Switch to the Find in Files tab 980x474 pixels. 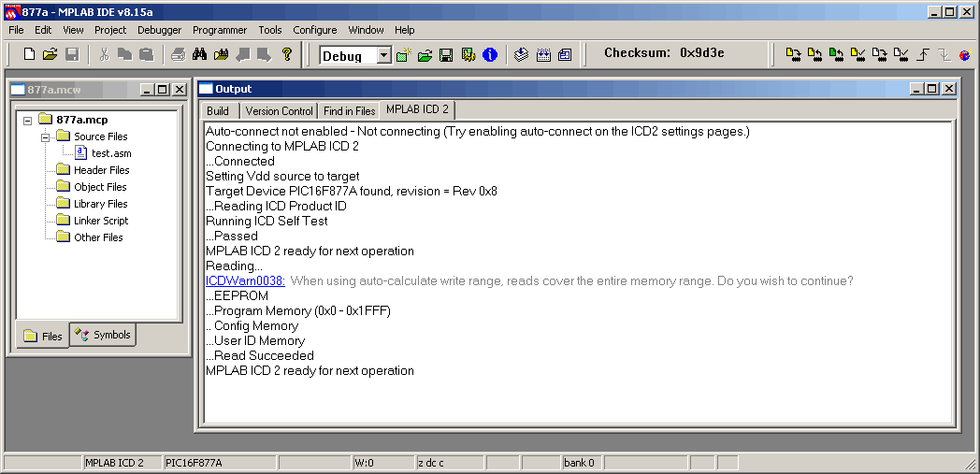click(350, 111)
